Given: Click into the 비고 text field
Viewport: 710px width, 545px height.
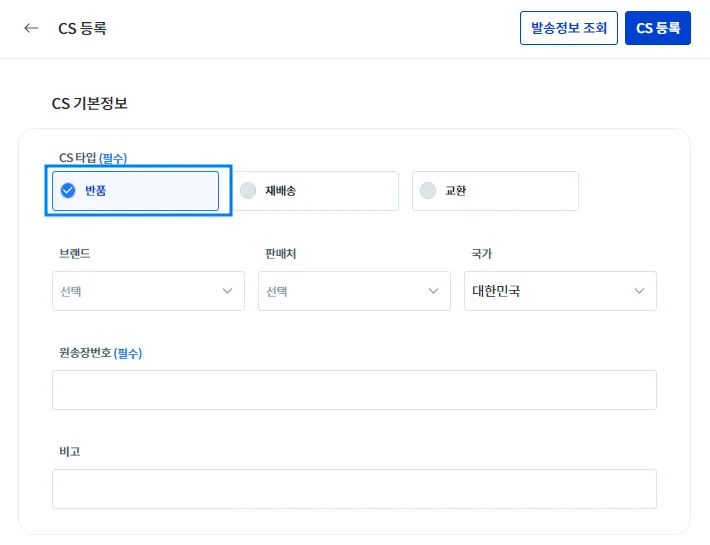Looking at the screenshot, I should [x=354, y=489].
